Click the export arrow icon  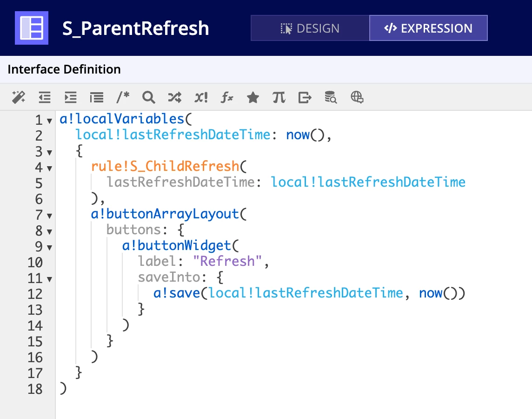click(x=305, y=97)
